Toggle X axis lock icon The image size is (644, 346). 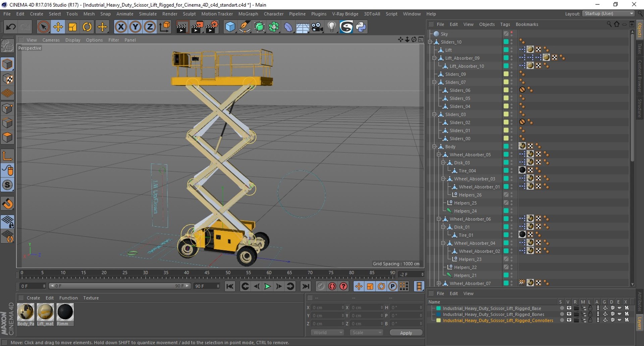point(121,27)
